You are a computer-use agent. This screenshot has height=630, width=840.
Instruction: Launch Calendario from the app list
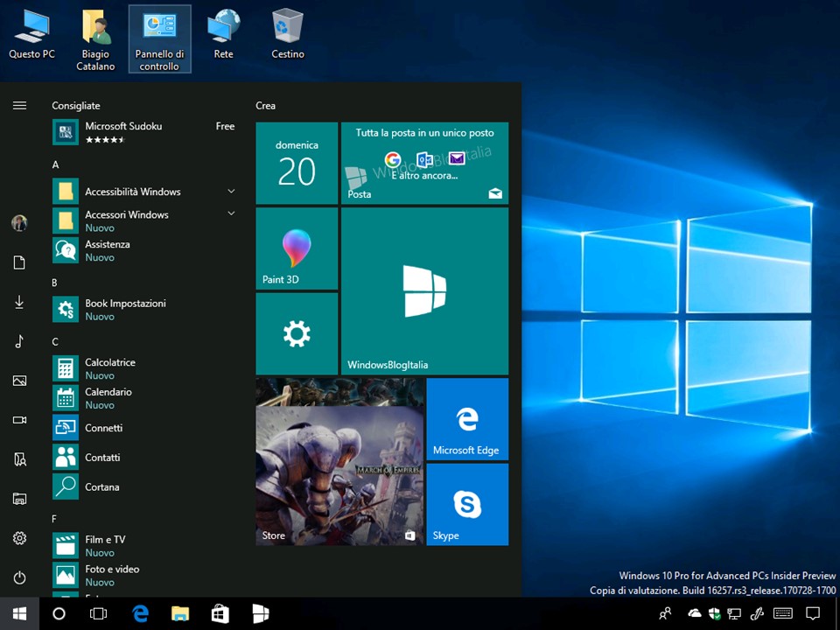click(x=144, y=397)
